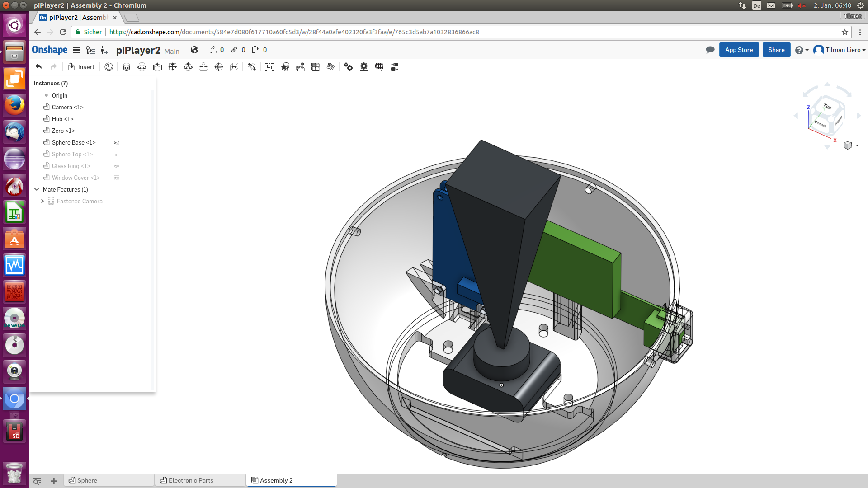The width and height of the screenshot is (868, 488).
Task: Select the Group instances tool
Action: (269, 67)
